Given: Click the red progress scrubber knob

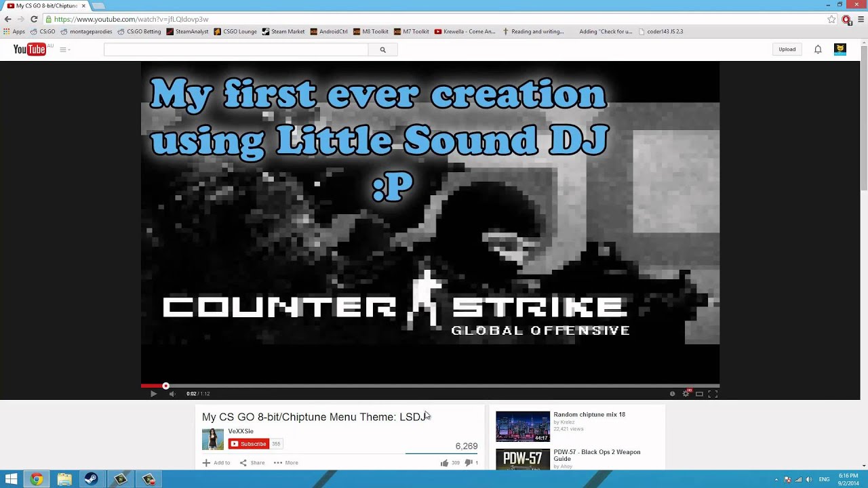Looking at the screenshot, I should tap(165, 386).
